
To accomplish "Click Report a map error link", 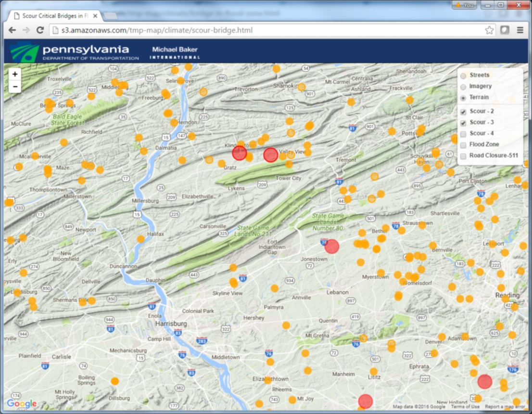I will [x=505, y=406].
